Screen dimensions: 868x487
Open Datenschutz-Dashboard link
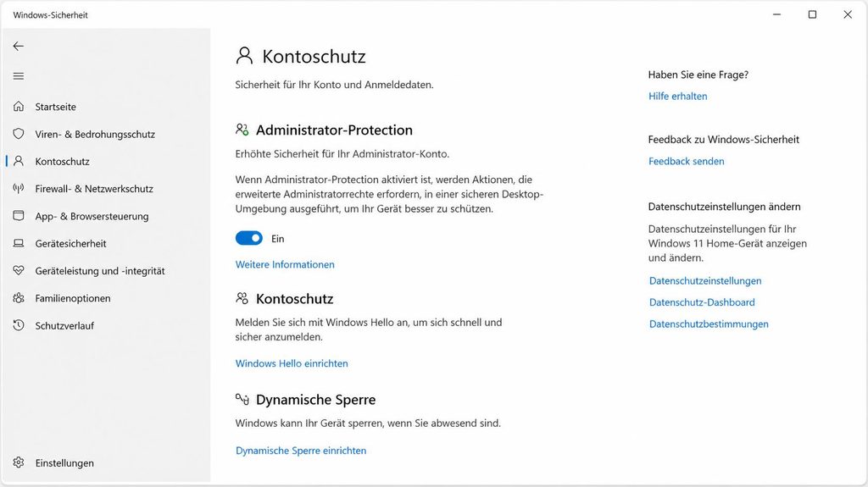coord(701,302)
